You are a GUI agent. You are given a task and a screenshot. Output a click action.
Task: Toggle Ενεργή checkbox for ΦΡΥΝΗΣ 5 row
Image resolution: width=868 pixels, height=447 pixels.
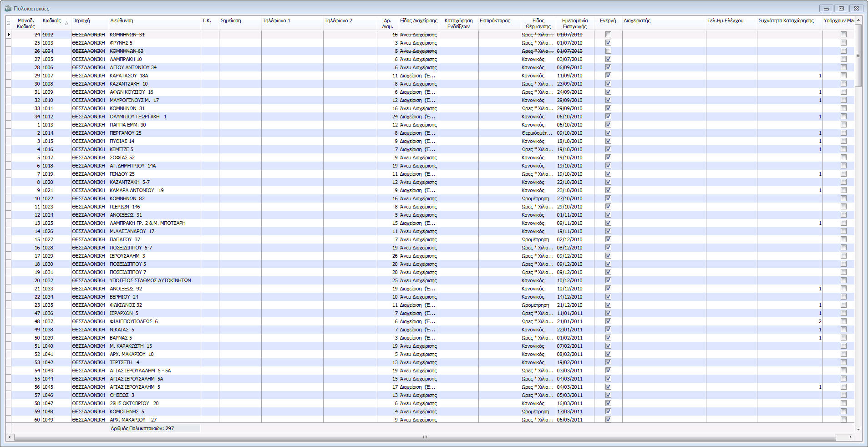coord(608,43)
